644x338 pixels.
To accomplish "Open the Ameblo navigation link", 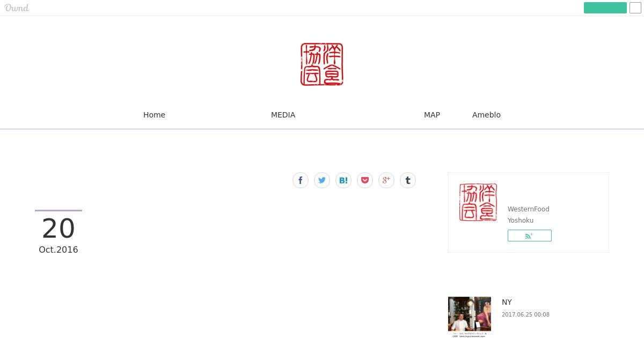I will point(486,115).
